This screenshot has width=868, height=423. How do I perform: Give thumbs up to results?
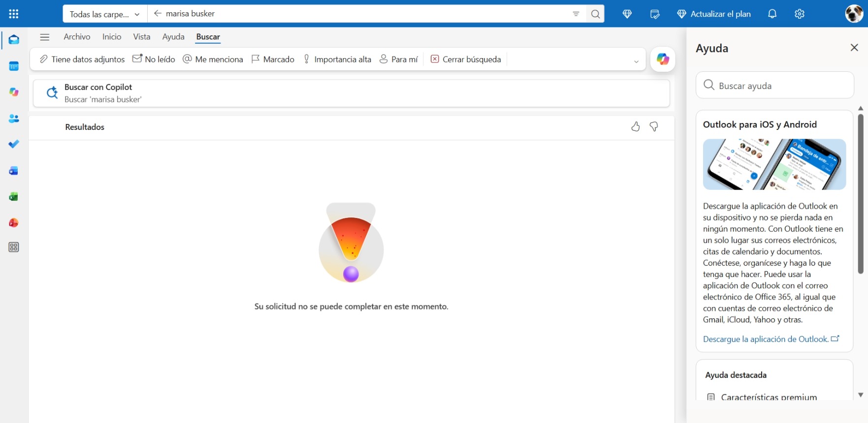coord(636,127)
